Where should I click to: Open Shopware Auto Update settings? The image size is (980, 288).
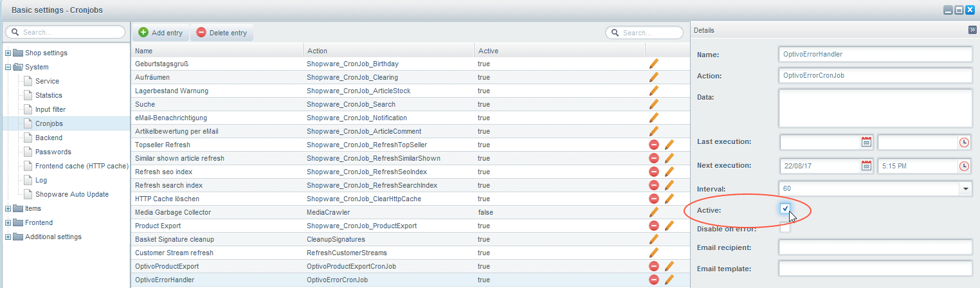pyautogui.click(x=71, y=194)
